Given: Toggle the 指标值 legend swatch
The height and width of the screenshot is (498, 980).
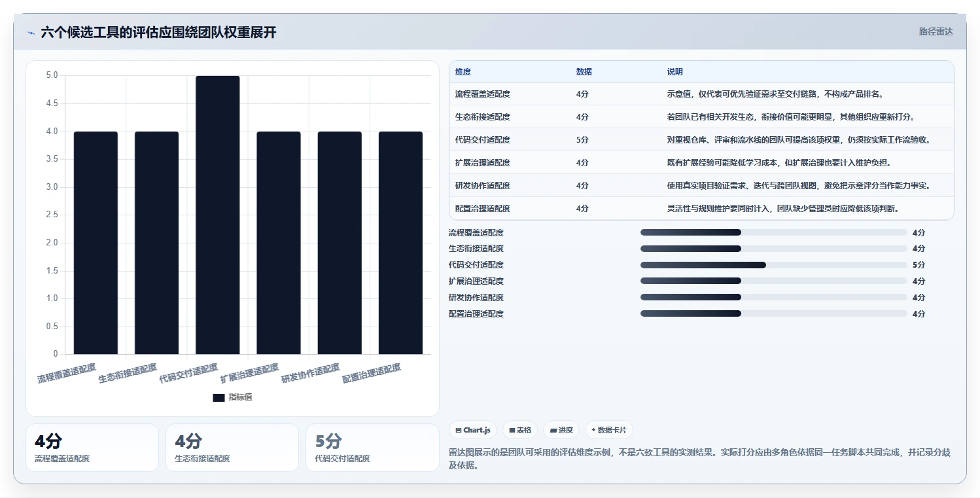Looking at the screenshot, I should (x=219, y=397).
